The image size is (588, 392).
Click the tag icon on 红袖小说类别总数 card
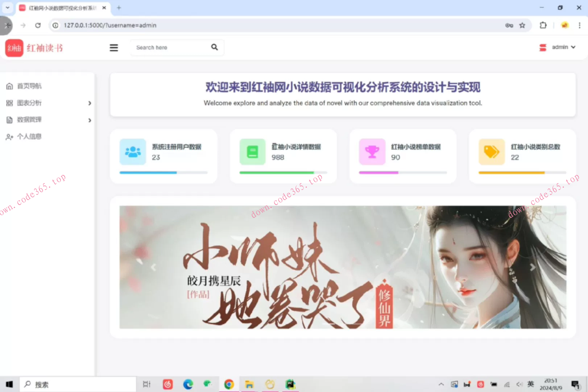(491, 152)
